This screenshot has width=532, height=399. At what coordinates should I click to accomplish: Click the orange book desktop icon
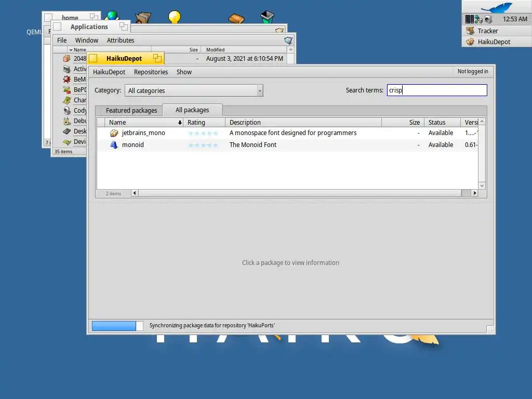(x=236, y=18)
